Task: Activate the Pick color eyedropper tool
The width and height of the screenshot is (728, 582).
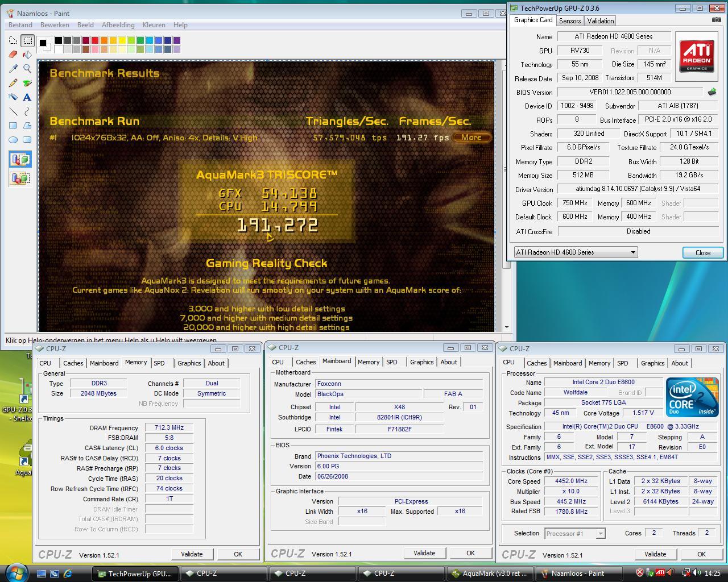Action: click(13, 69)
